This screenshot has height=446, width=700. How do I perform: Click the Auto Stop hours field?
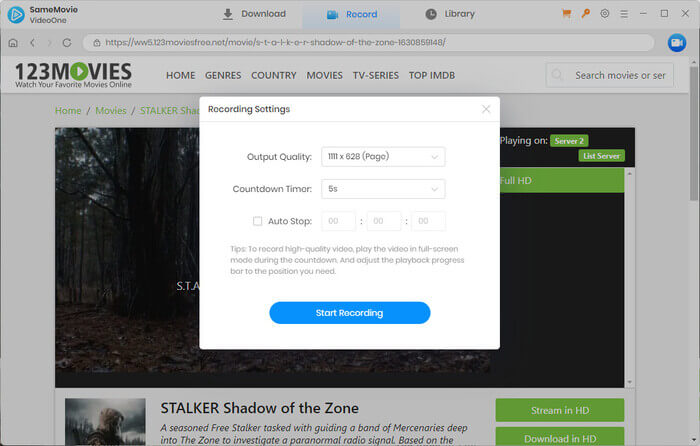(x=338, y=221)
